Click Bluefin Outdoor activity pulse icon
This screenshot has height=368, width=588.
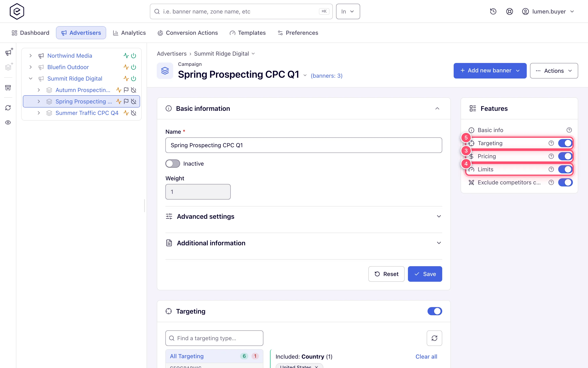126,67
